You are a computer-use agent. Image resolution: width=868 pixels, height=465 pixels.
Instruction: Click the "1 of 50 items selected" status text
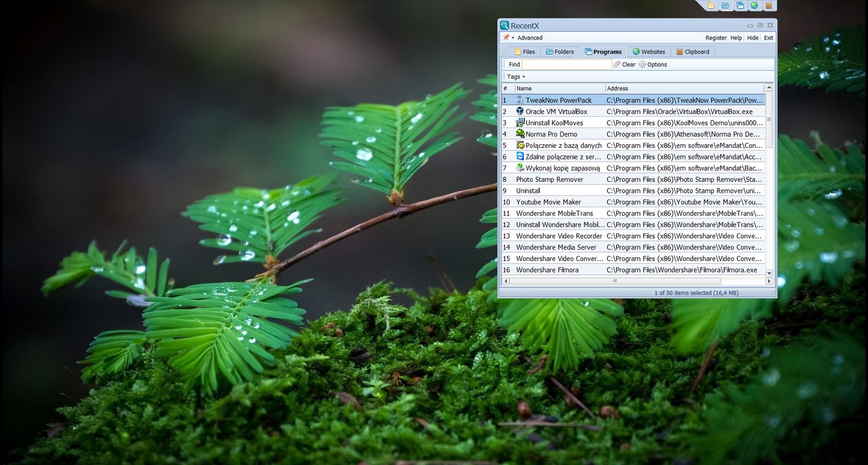tap(696, 293)
